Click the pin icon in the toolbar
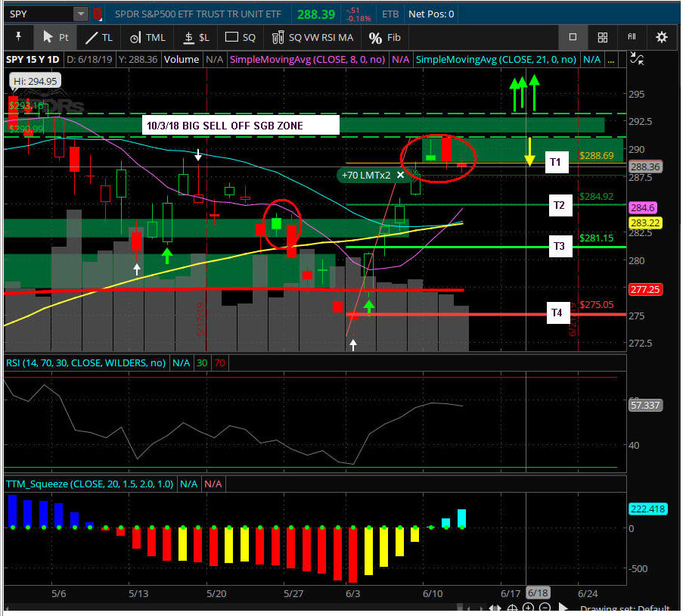Screen dimensions: 686x616 click(18, 37)
